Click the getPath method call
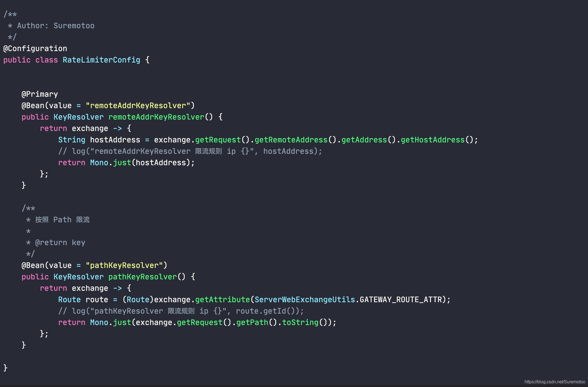Screen dimensions: 588x387 point(252,323)
